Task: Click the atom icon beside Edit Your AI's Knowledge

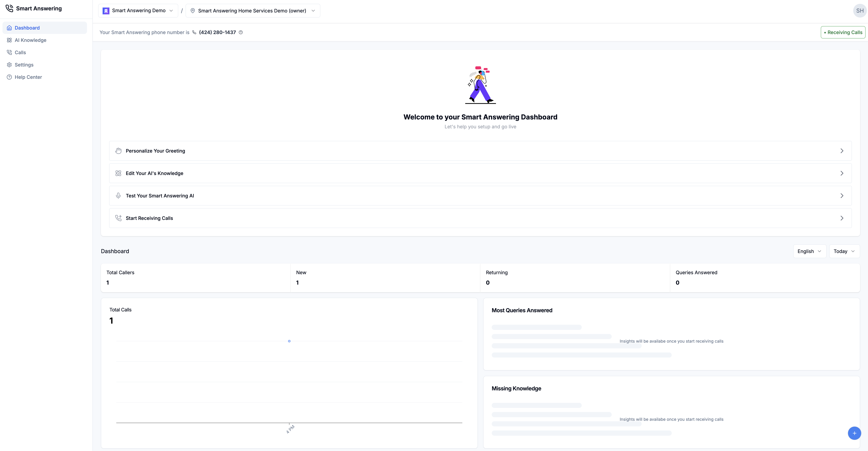Action: pyautogui.click(x=118, y=173)
